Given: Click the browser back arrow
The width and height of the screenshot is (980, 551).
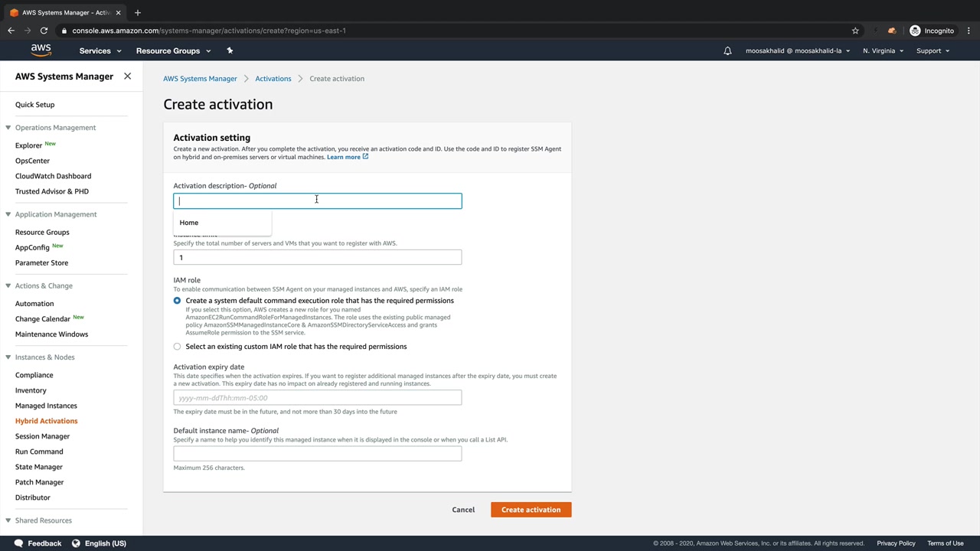Looking at the screenshot, I should 11,31.
